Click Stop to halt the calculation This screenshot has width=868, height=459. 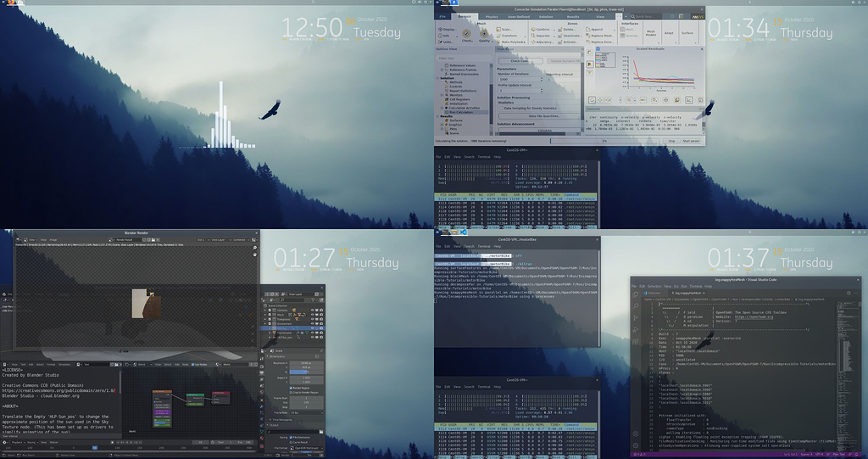(672, 141)
